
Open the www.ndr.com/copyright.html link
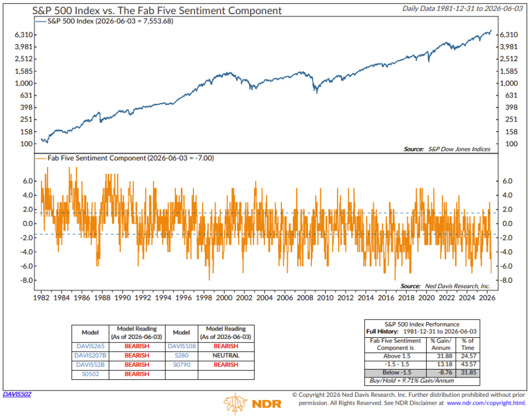[x=486, y=403]
